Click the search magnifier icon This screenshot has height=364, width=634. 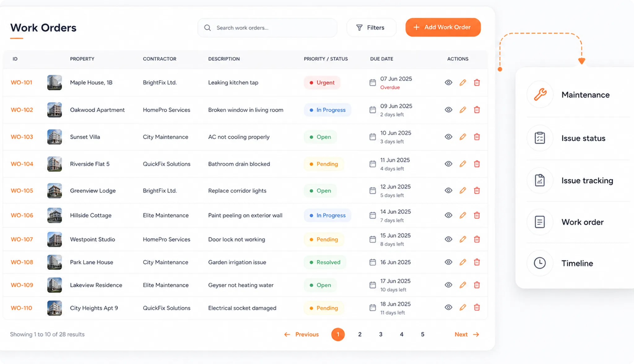coord(207,28)
